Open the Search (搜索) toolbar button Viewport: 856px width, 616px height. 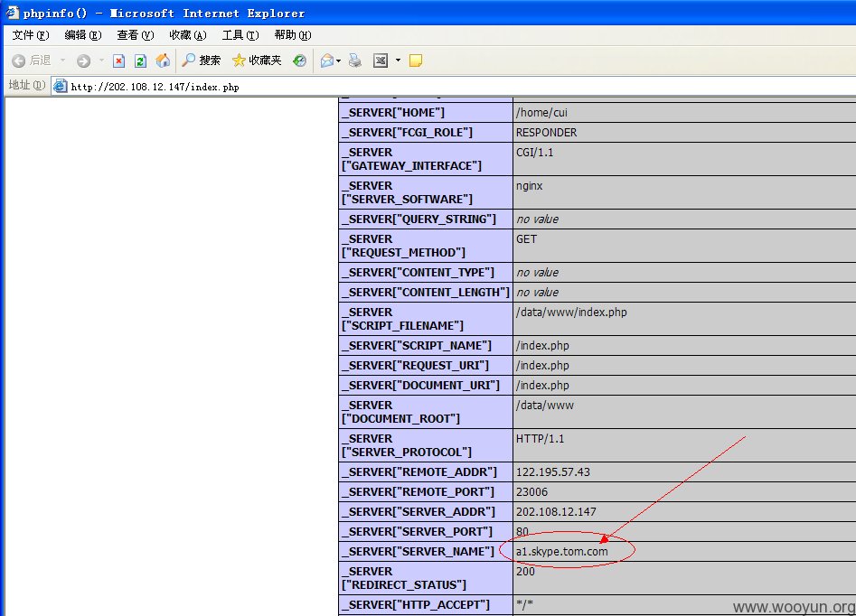pos(201,61)
